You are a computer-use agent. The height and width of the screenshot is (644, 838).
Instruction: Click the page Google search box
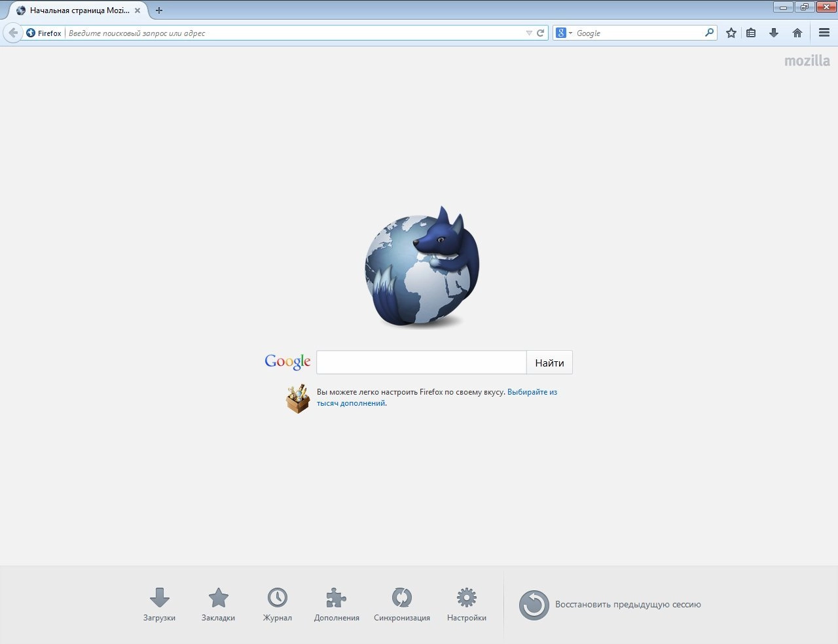pos(422,363)
